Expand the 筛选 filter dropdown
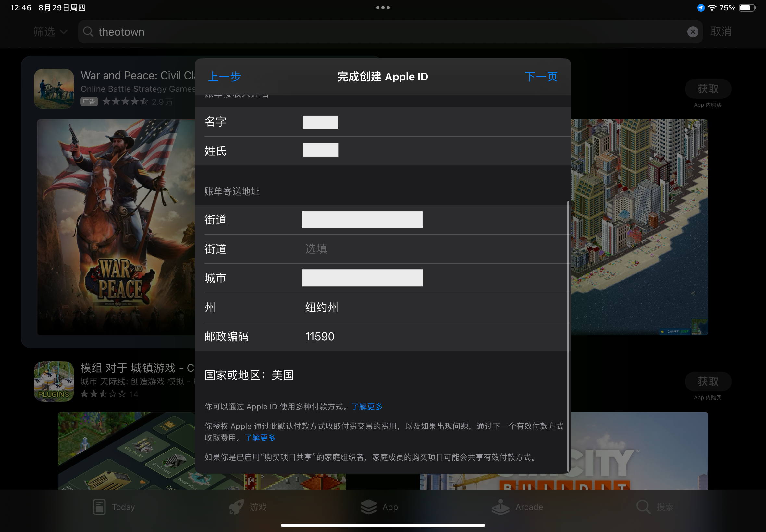Image resolution: width=766 pixels, height=532 pixels. [50, 32]
